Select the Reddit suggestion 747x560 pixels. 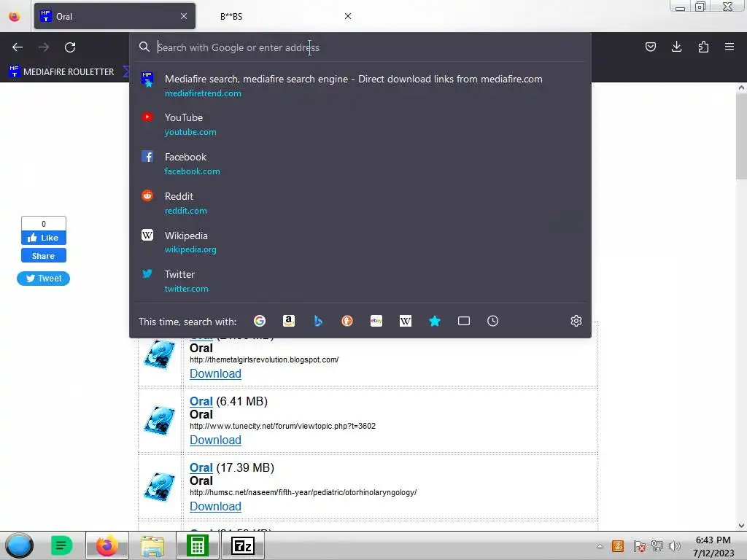360,203
